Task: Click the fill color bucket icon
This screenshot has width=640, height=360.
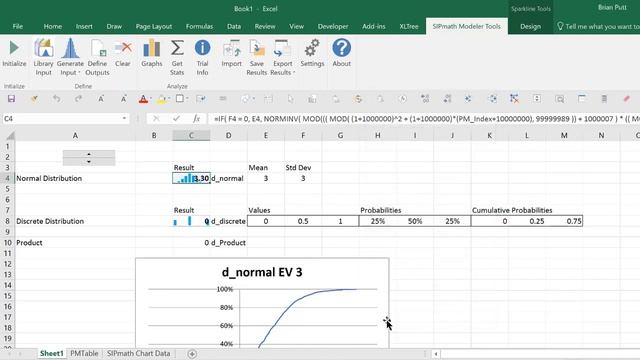Action: [161, 99]
